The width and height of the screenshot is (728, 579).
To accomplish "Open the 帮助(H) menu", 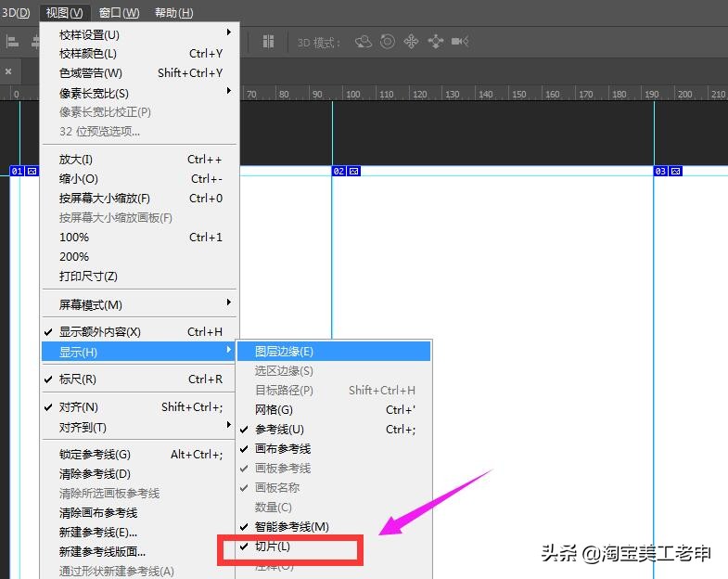I will [x=173, y=12].
